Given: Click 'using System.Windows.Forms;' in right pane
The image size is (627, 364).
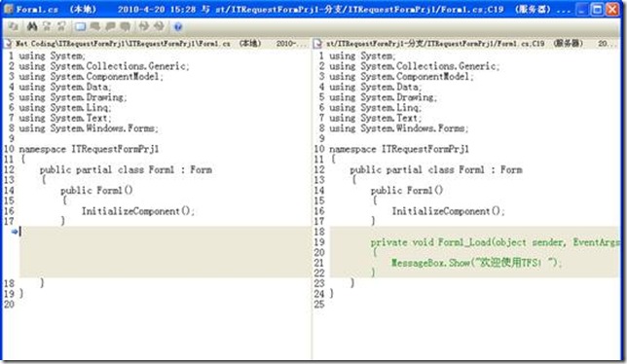Looking at the screenshot, I should click(x=398, y=128).
